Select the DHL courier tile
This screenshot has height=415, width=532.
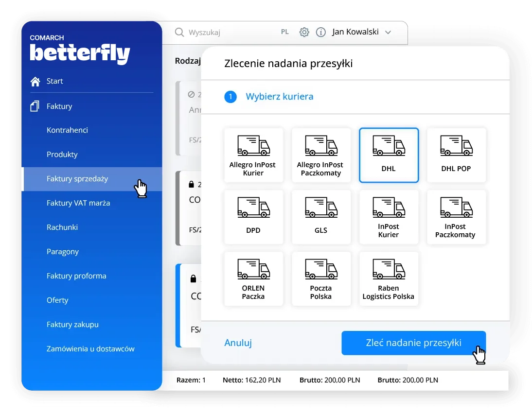pos(389,155)
